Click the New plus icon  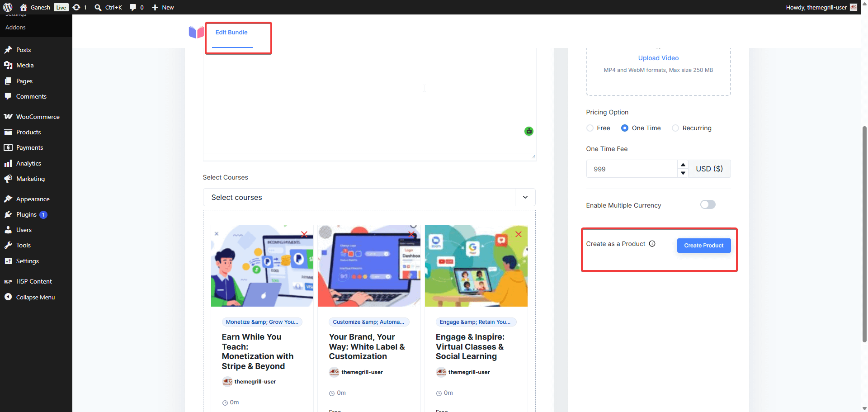click(x=155, y=7)
